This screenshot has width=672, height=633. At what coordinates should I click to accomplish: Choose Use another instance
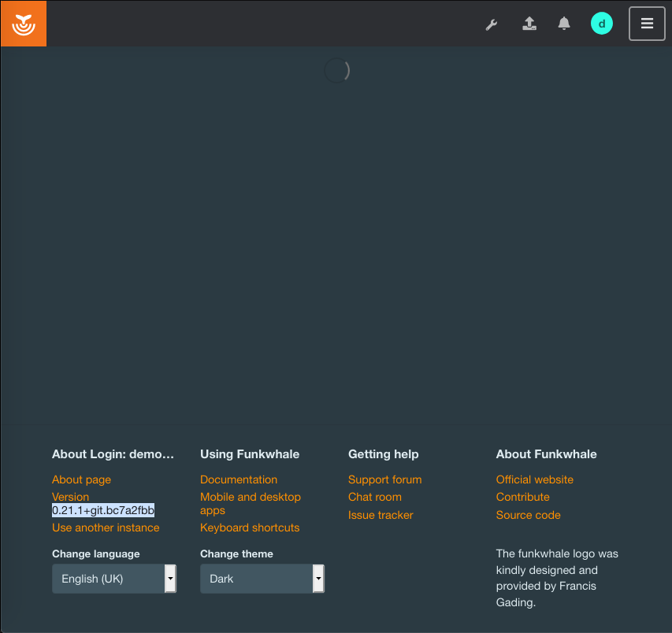(x=106, y=527)
